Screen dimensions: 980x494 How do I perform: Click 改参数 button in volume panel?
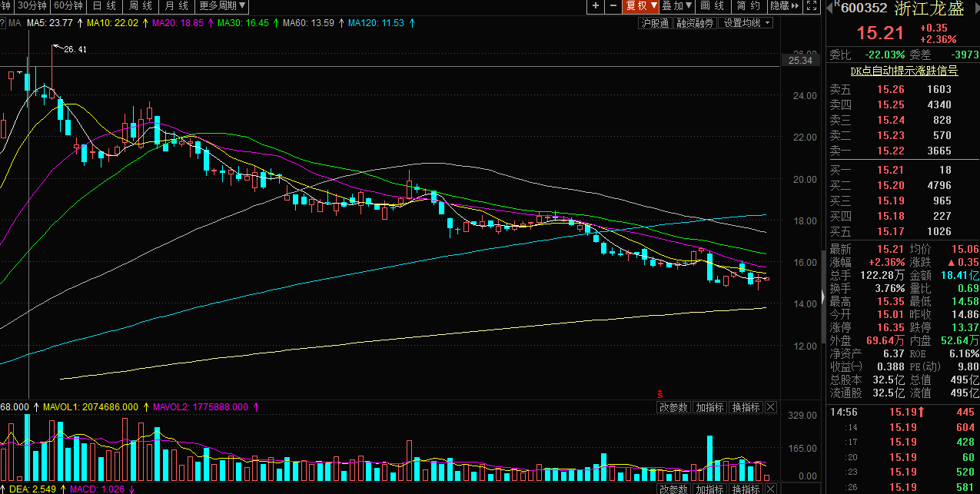673,407
